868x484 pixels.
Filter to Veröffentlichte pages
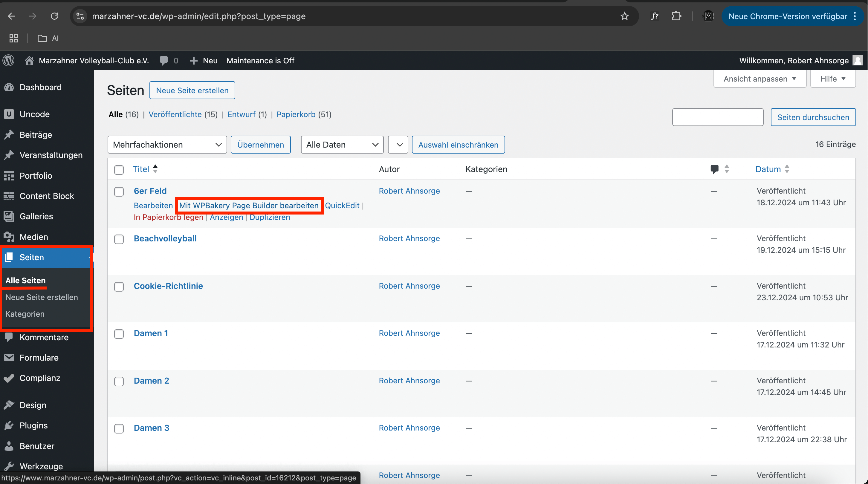pos(175,114)
